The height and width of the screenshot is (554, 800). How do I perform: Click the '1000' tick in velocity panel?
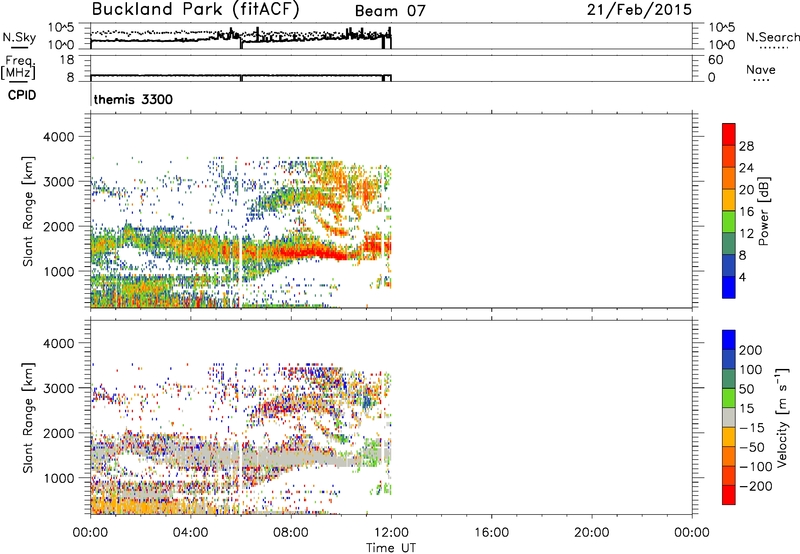point(59,478)
